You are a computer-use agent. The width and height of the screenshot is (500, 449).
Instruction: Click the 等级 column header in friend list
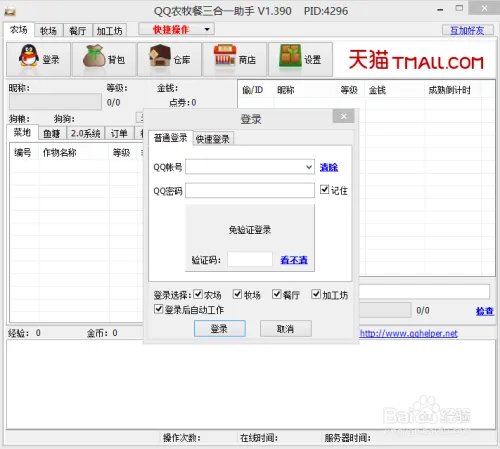tap(349, 90)
